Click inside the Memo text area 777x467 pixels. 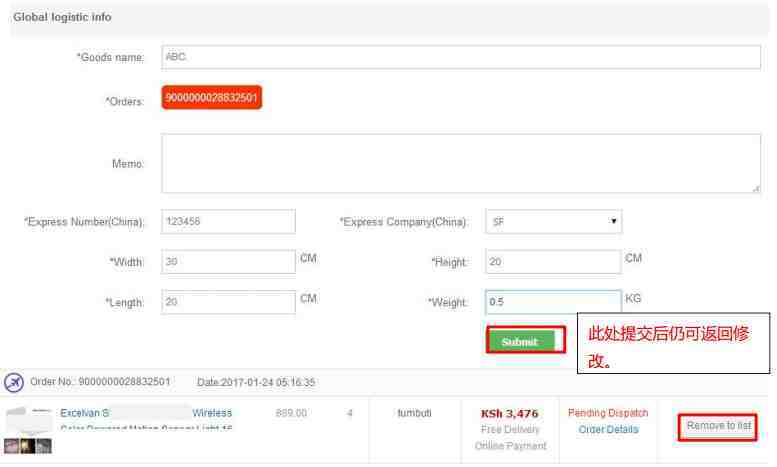pos(461,163)
